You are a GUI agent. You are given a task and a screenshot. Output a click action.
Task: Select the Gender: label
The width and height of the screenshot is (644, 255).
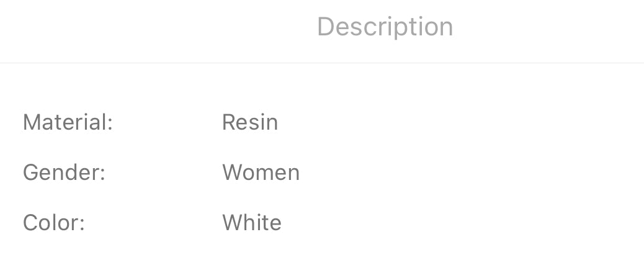pos(64,172)
